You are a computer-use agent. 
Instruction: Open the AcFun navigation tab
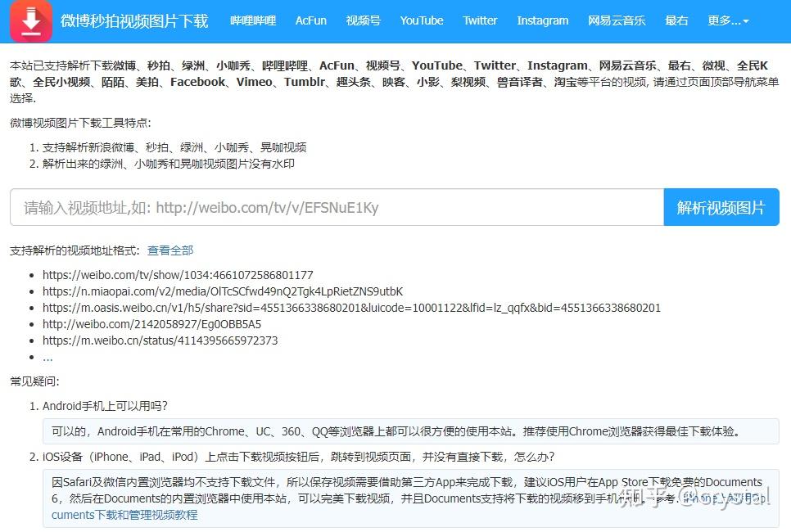tap(310, 20)
